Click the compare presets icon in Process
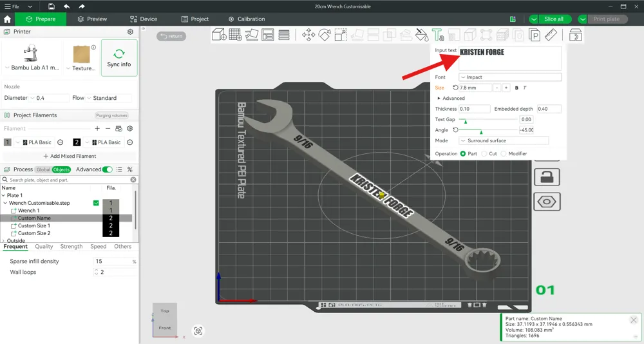The height and width of the screenshot is (344, 644). (x=130, y=169)
